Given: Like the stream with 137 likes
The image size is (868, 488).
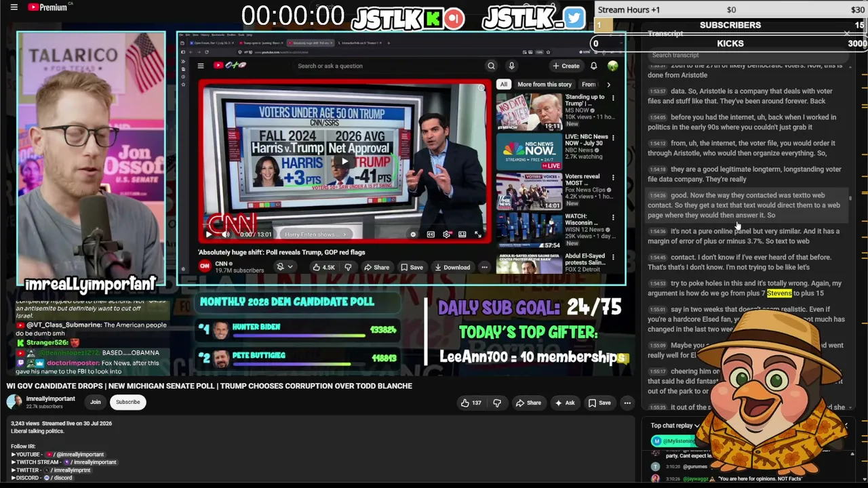Looking at the screenshot, I should [x=471, y=403].
